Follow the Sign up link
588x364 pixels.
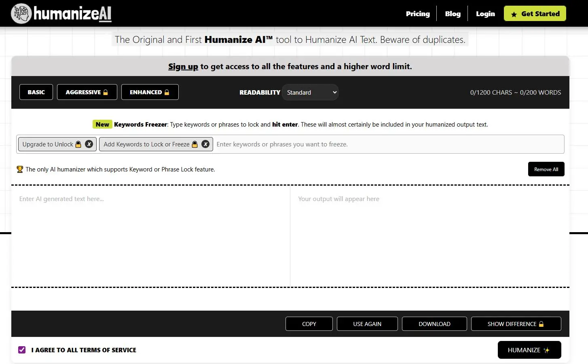tap(183, 66)
